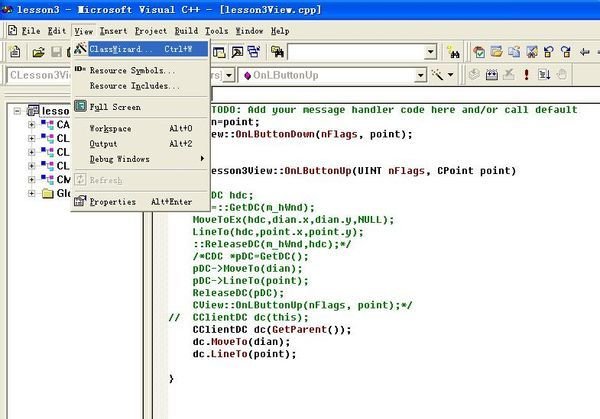
Task: Select the lesson3 root tree item
Action: pyautogui.click(x=48, y=111)
